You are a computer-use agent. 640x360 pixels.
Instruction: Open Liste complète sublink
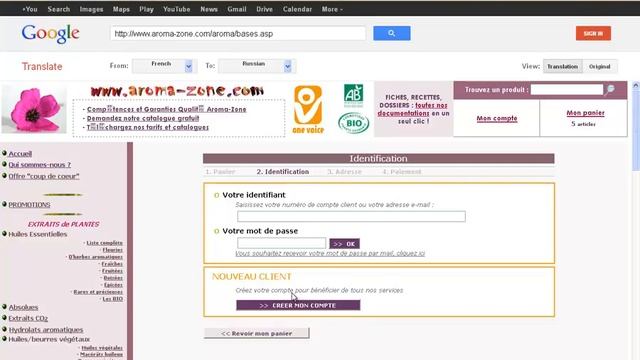point(104,243)
